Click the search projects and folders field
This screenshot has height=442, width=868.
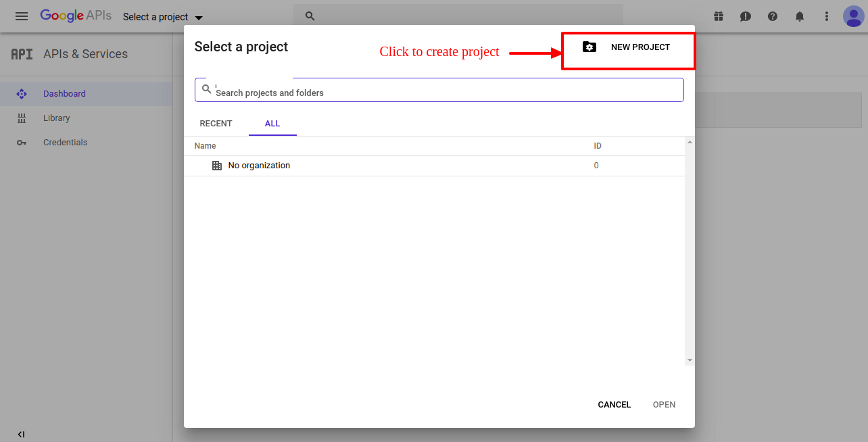[x=439, y=89]
